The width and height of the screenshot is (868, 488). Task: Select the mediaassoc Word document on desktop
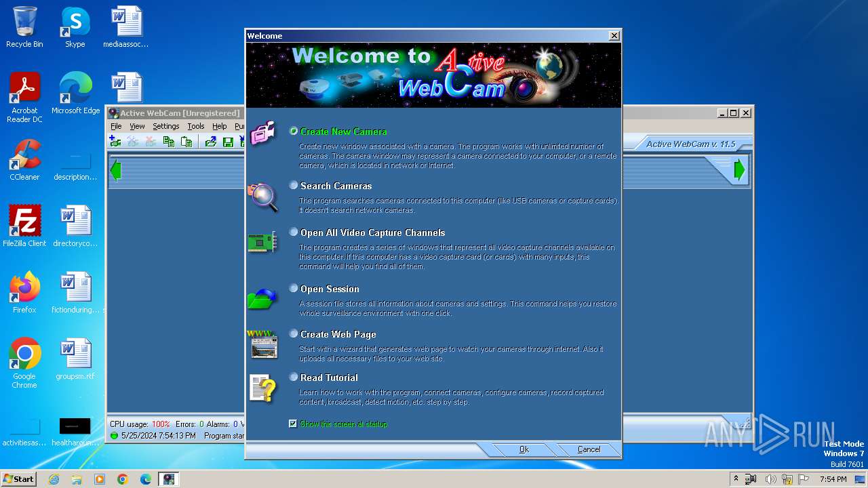pyautogui.click(x=126, y=27)
